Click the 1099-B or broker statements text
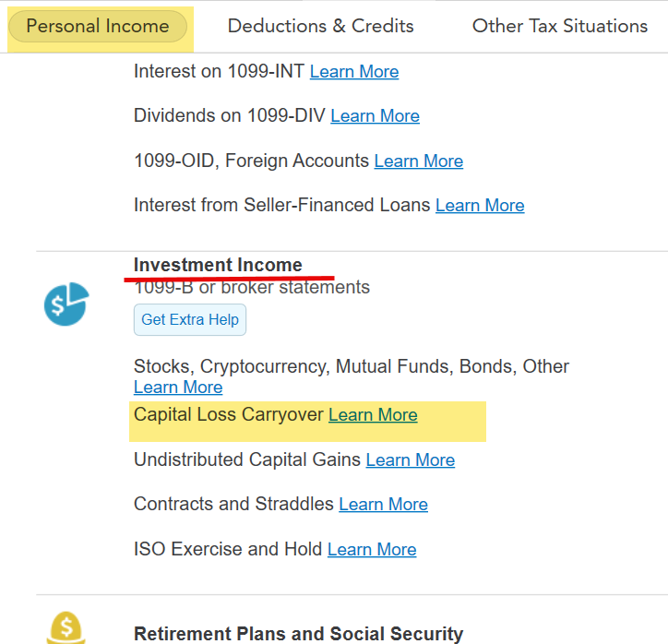The width and height of the screenshot is (668, 644). tap(251, 287)
